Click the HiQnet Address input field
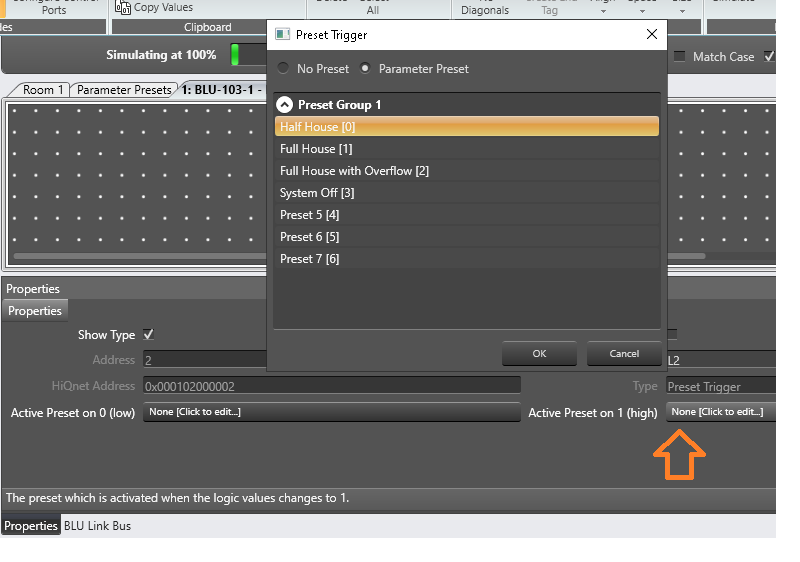 pyautogui.click(x=331, y=385)
